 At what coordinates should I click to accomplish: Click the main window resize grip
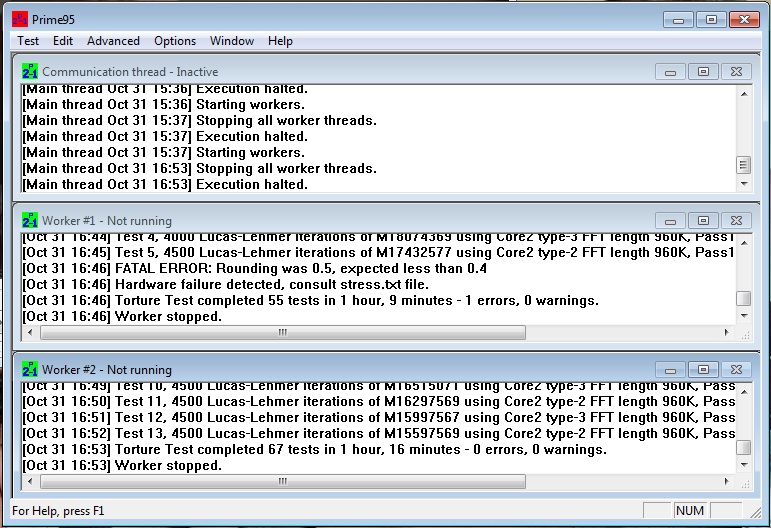click(756, 513)
